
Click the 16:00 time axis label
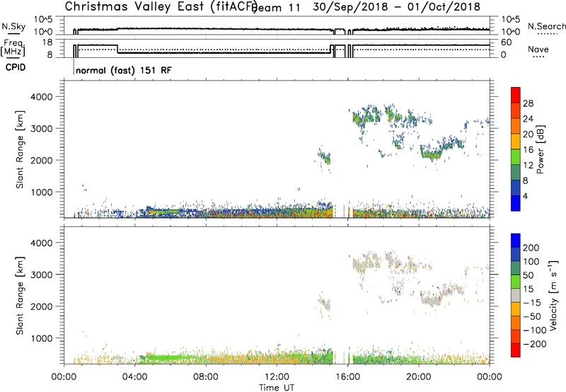(x=347, y=377)
